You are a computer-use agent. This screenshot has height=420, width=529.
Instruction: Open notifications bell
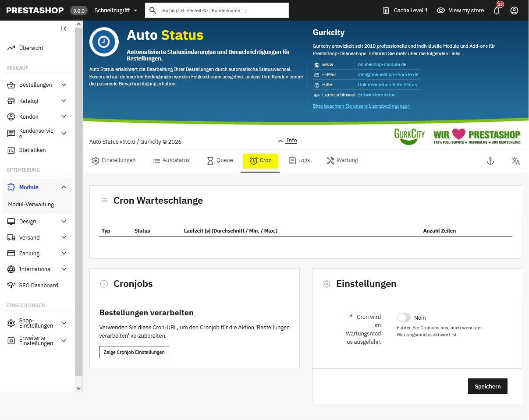pyautogui.click(x=497, y=11)
